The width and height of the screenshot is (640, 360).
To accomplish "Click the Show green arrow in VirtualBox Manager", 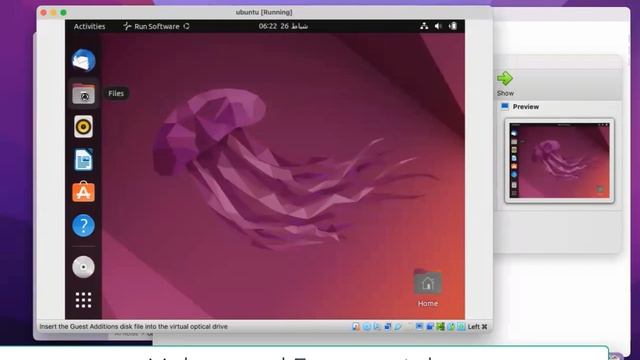I will [x=505, y=78].
